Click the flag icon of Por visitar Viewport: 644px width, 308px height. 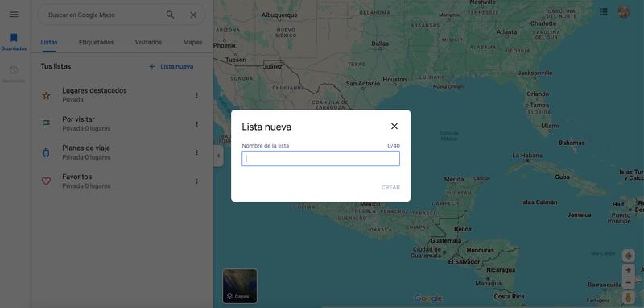click(47, 124)
